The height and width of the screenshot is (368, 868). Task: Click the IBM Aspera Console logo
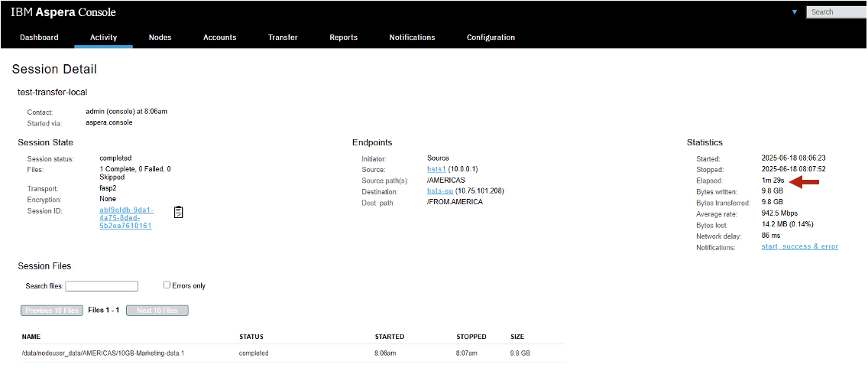pyautogui.click(x=63, y=12)
